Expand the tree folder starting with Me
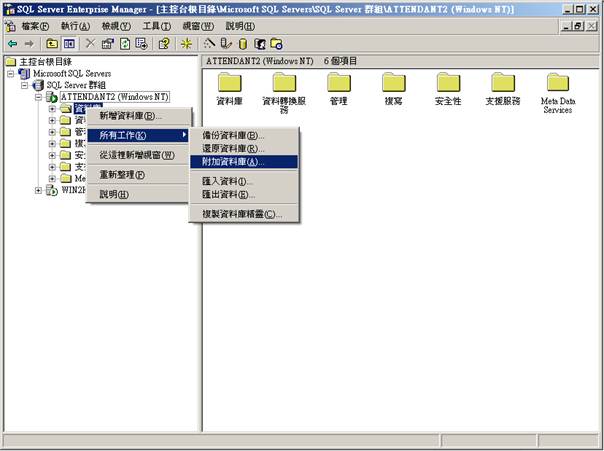The height and width of the screenshot is (451, 604). (x=52, y=178)
